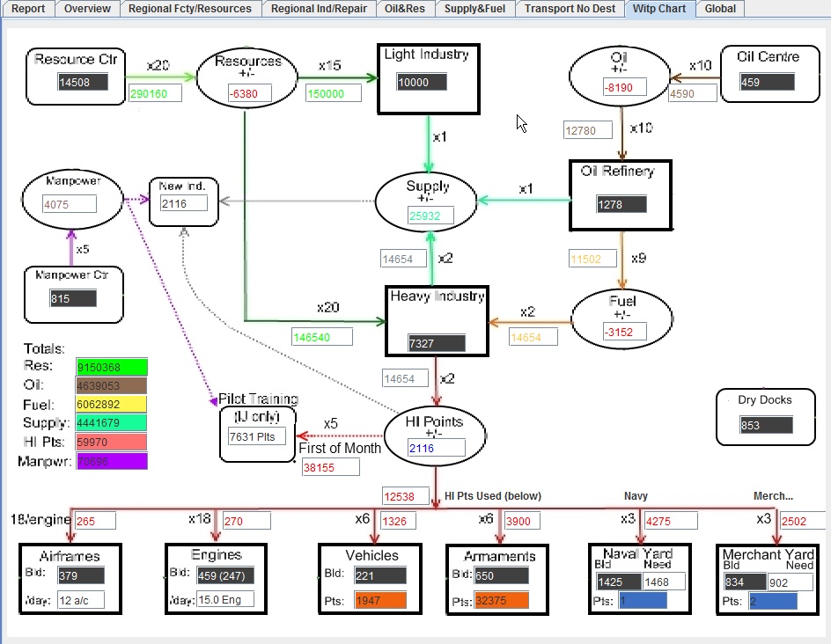Click the green Res total swatch 9150368
Image resolution: width=831 pixels, height=644 pixels.
pyautogui.click(x=112, y=367)
